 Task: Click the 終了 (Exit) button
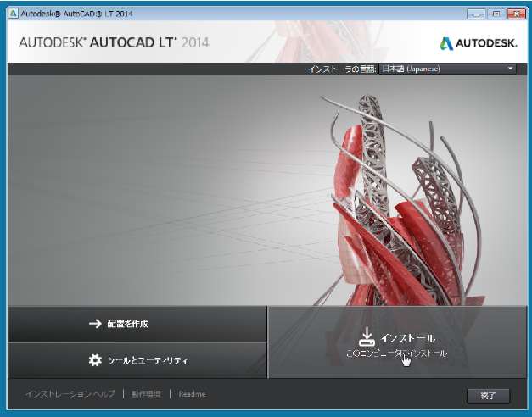488,396
